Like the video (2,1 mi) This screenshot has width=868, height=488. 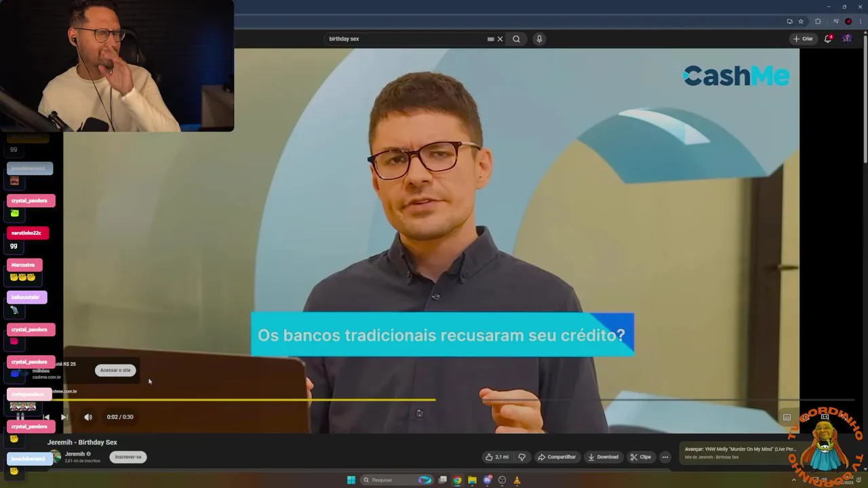(x=497, y=457)
